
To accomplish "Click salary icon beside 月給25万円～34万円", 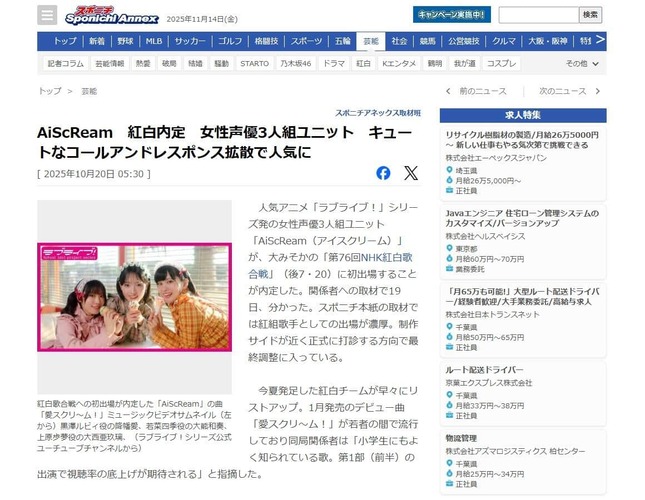I will click(x=449, y=474).
